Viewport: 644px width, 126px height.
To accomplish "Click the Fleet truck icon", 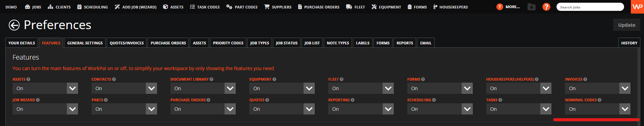I will pyautogui.click(x=349, y=7).
